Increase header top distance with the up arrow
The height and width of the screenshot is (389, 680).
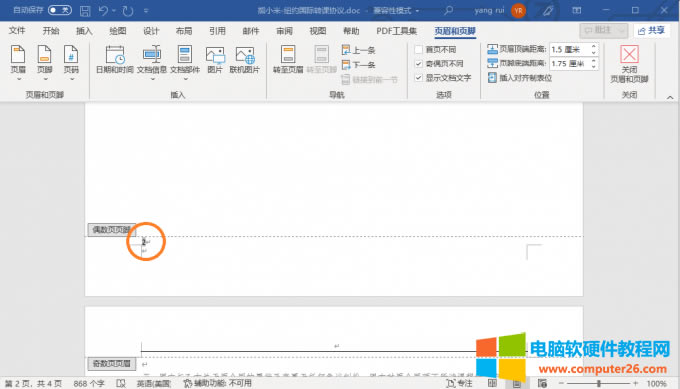click(594, 46)
